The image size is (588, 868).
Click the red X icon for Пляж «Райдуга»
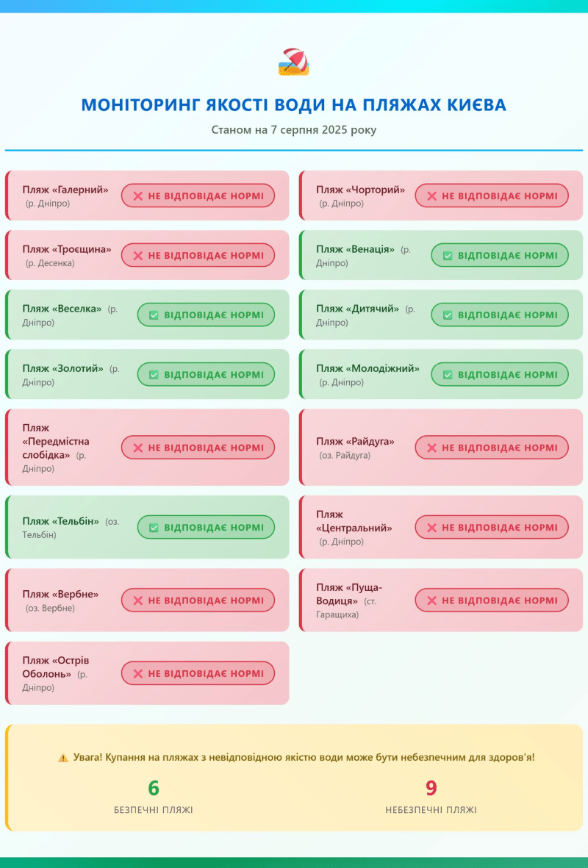(x=432, y=448)
